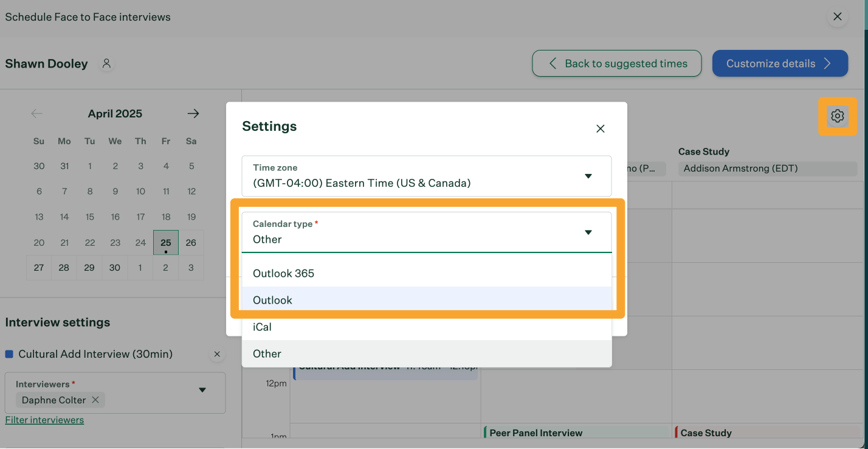Pick iCal in the calendar type list
This screenshot has width=868, height=449.
pos(262,327)
